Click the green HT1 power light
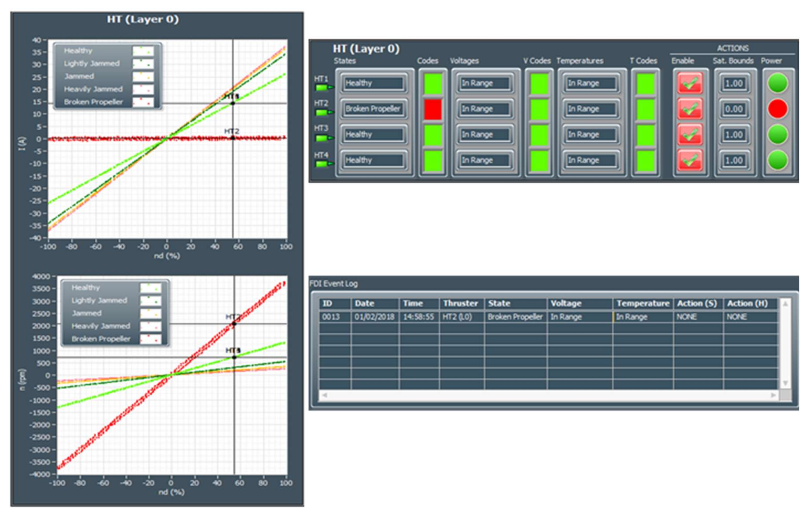 778,83
